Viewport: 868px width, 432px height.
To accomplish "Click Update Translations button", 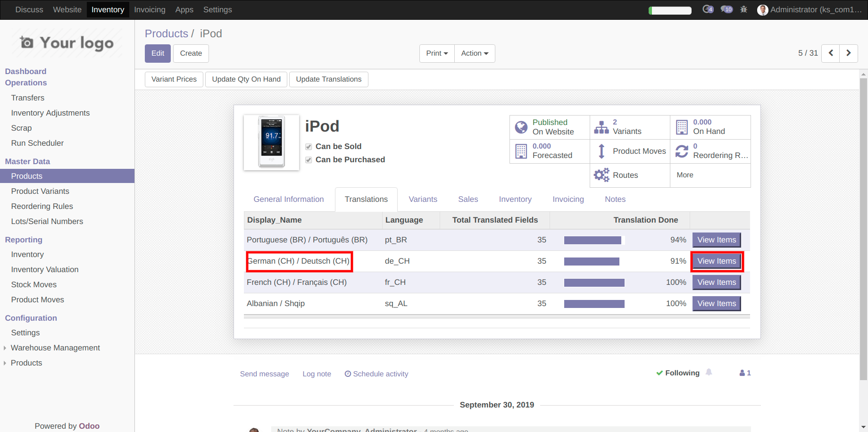I will click(329, 79).
